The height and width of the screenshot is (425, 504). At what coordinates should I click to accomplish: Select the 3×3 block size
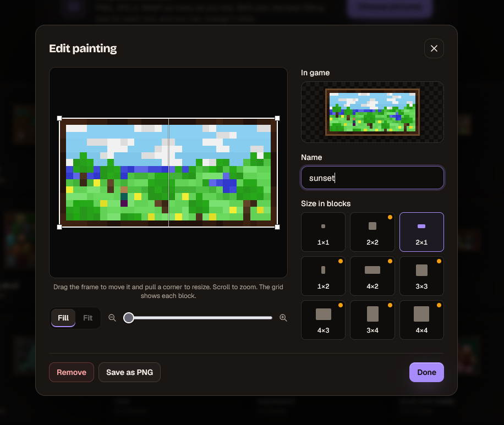(421, 276)
